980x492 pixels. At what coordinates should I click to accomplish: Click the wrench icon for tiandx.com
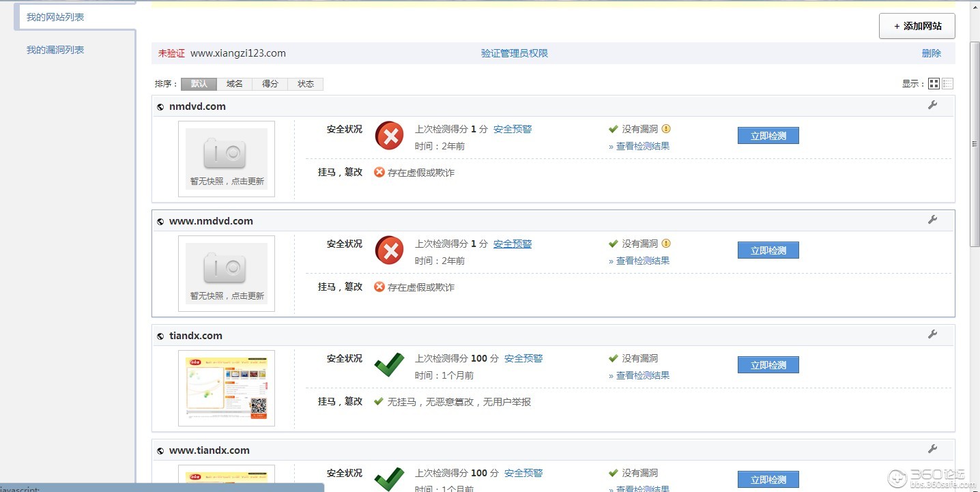[933, 334]
